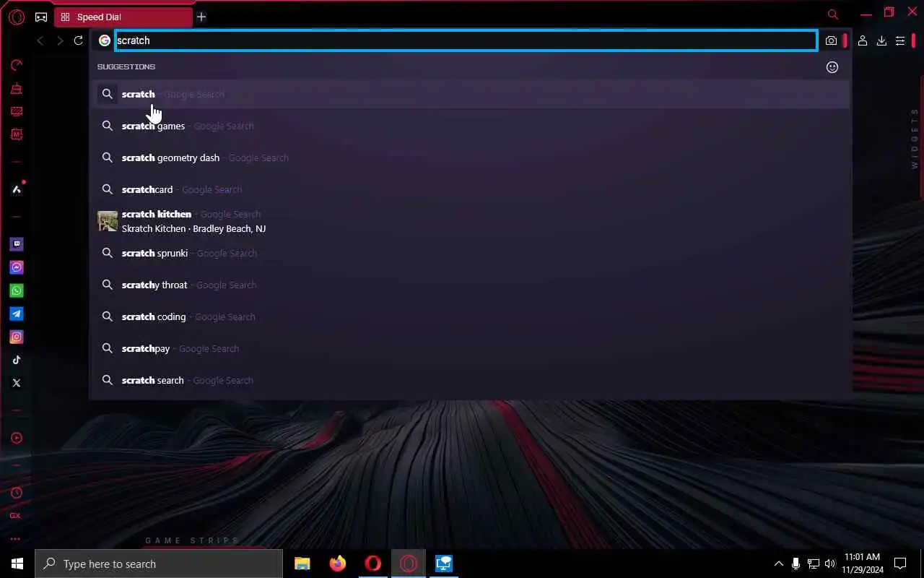This screenshot has width=924, height=578.
Task: Open the downloads icon
Action: (881, 41)
